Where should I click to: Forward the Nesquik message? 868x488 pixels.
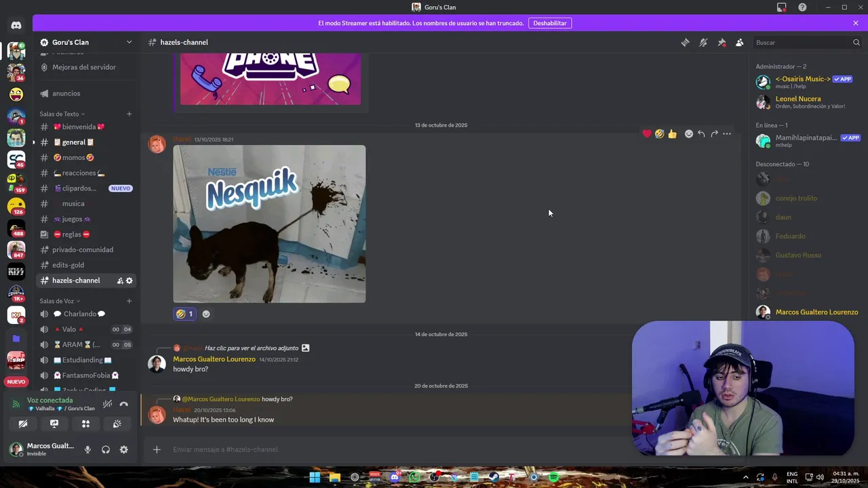click(x=714, y=134)
